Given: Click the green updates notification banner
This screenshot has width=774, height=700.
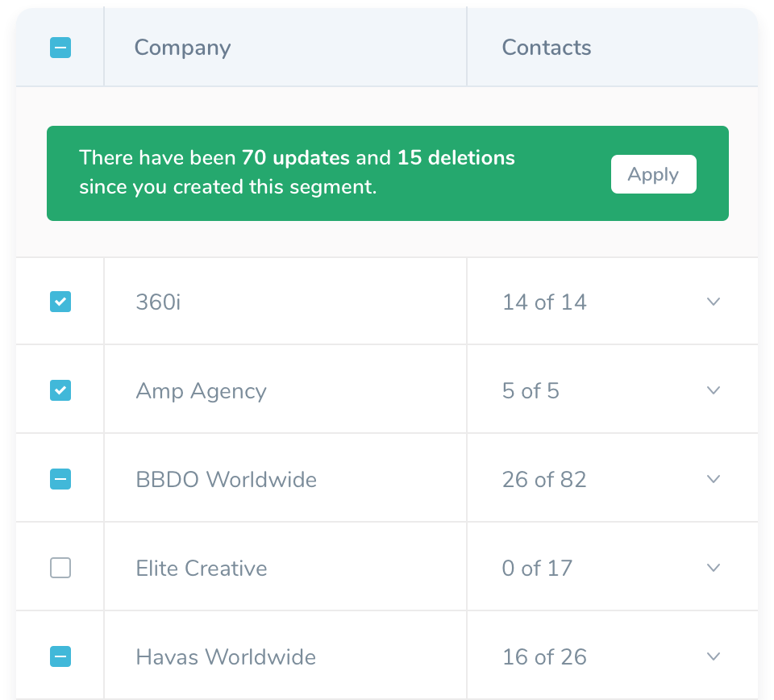Looking at the screenshot, I should click(x=322, y=173).
